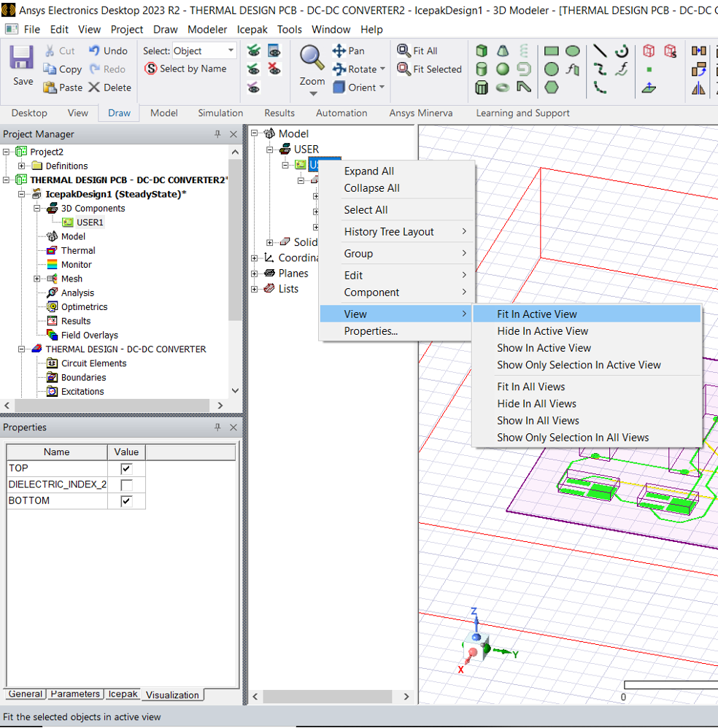Click Properties... in the context menu
The height and width of the screenshot is (728, 718).
[371, 331]
